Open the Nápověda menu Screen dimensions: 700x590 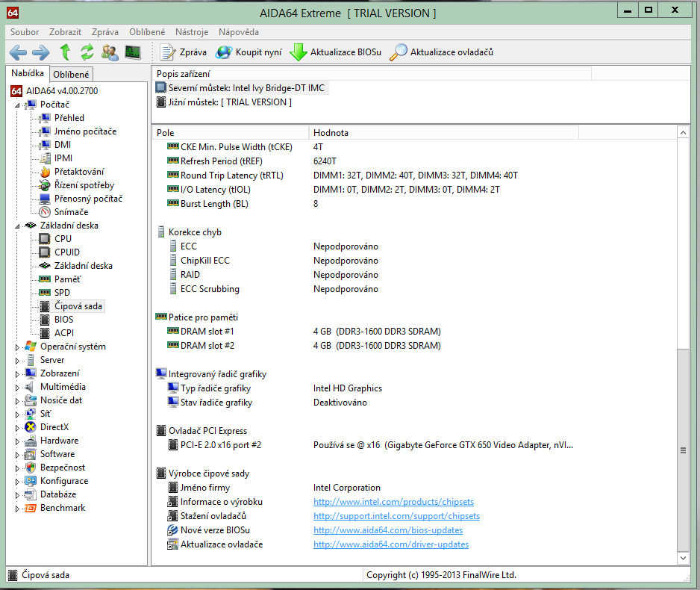(x=238, y=32)
